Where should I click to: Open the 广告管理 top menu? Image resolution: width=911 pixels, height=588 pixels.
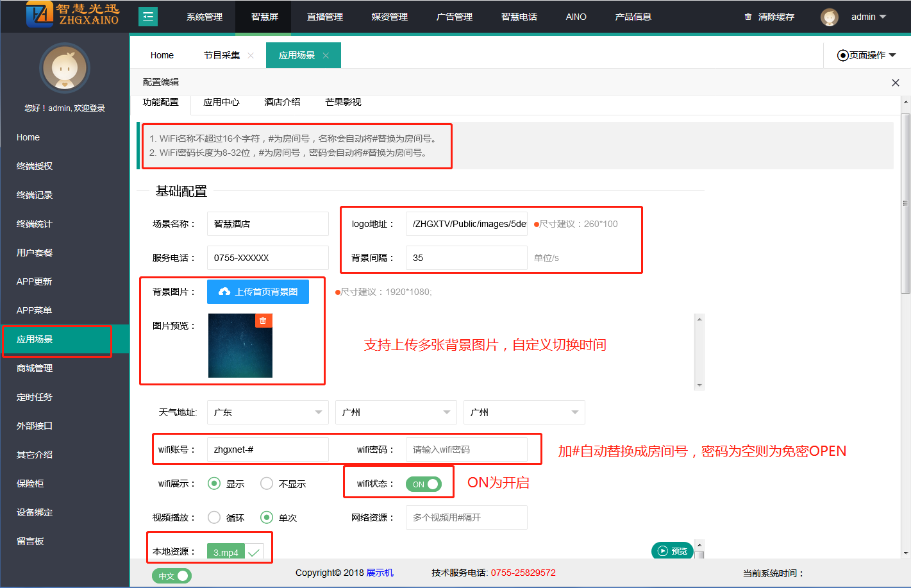[454, 17]
